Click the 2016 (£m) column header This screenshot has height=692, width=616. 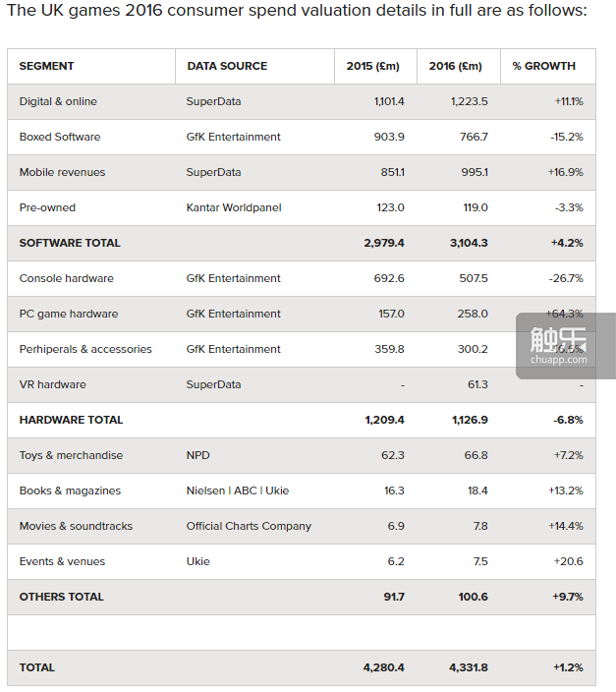(x=456, y=66)
